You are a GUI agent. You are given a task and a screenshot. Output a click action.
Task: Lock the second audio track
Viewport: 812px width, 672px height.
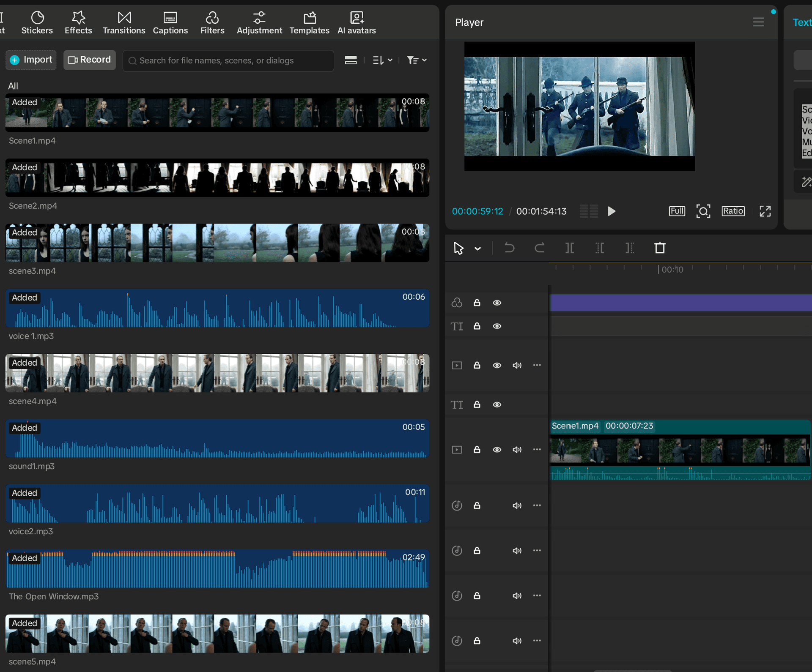477,550
